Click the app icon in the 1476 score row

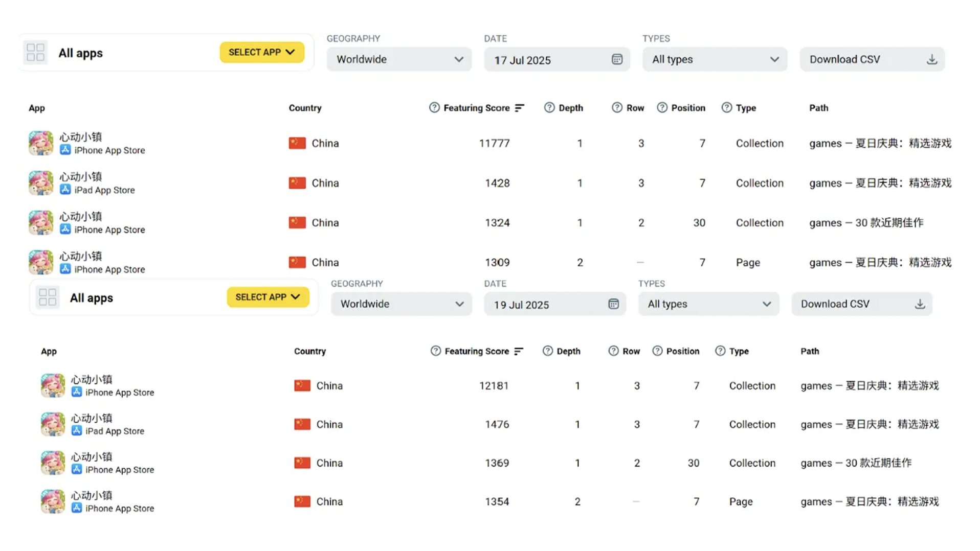[x=53, y=424]
